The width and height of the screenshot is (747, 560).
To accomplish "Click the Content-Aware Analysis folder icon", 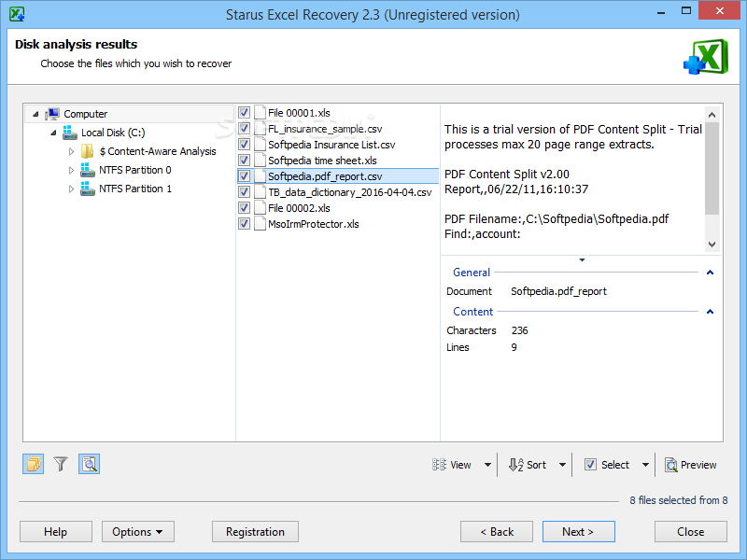I will (x=88, y=151).
